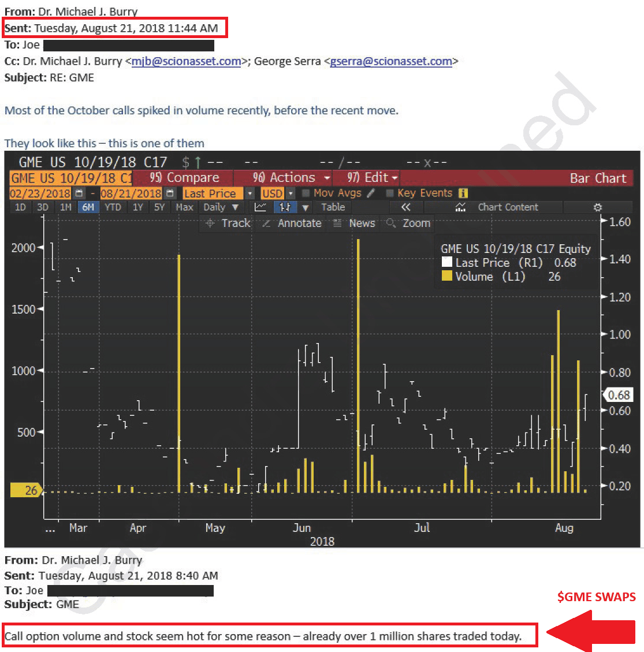
Task: Click the white Last Price legend swatch
Action: pos(446,262)
